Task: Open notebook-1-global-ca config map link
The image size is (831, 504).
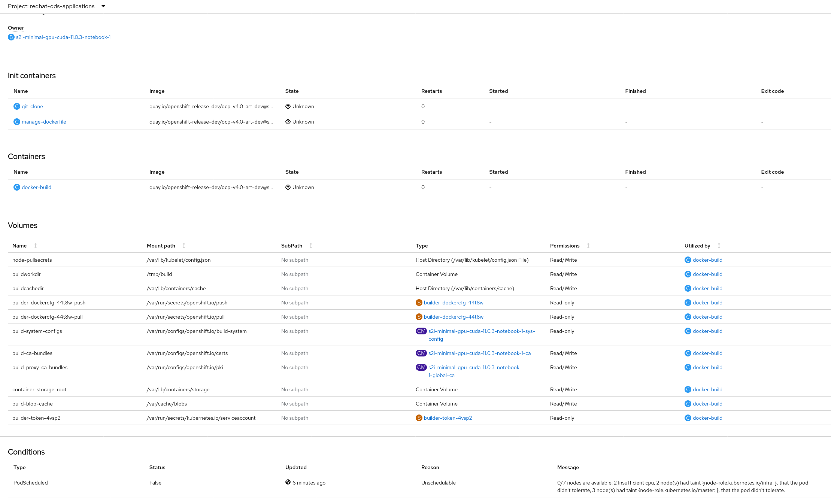Action: [x=475, y=367]
